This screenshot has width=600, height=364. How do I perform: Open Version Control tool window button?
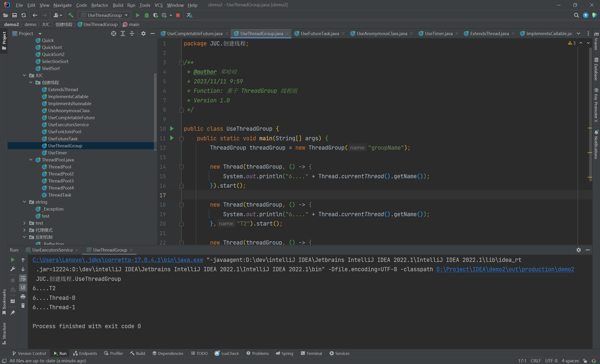29,353
